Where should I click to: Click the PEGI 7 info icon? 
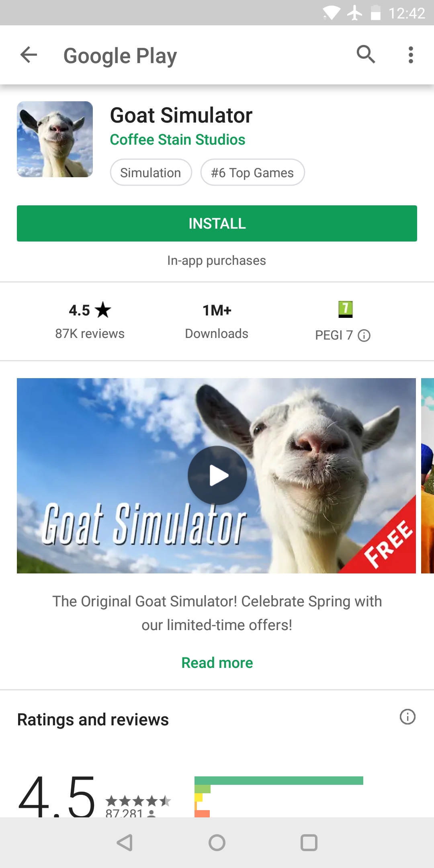[364, 335]
